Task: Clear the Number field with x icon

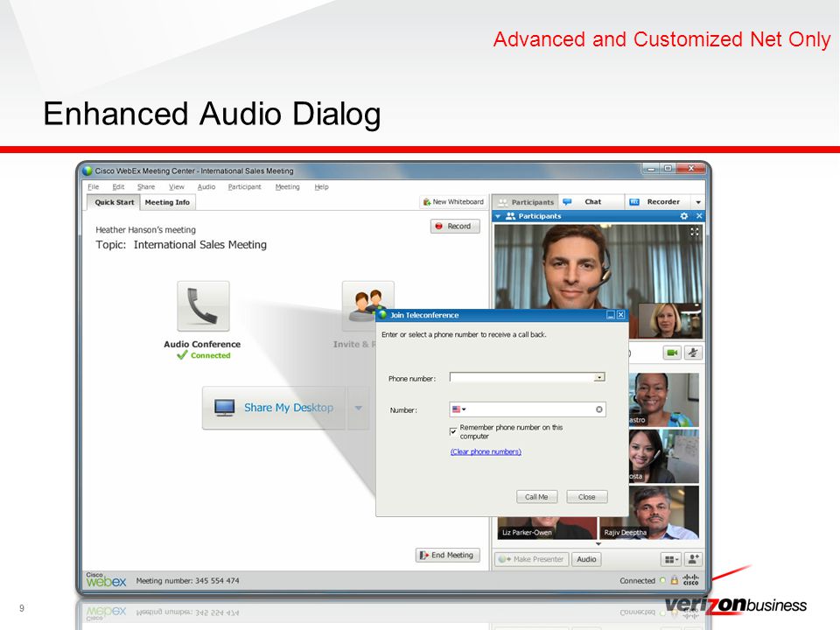Action: (x=598, y=409)
